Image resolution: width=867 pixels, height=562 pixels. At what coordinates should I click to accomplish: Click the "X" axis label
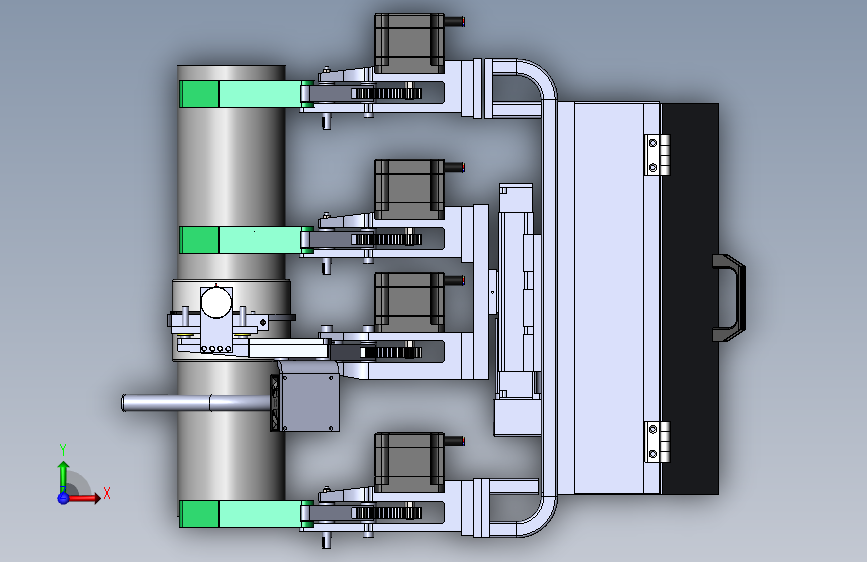pyautogui.click(x=107, y=493)
